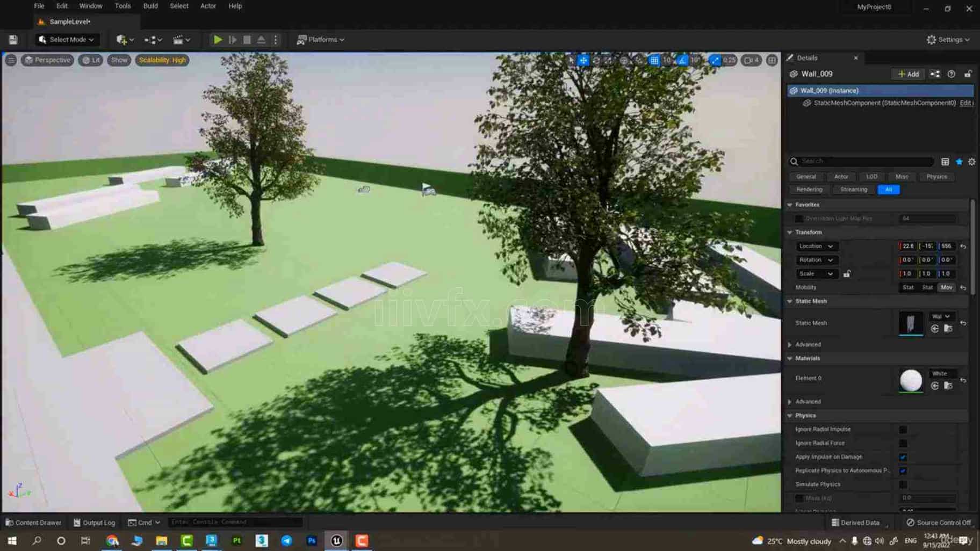Click the Skip frame button
The width and height of the screenshot is (980, 551).
coord(233,40)
